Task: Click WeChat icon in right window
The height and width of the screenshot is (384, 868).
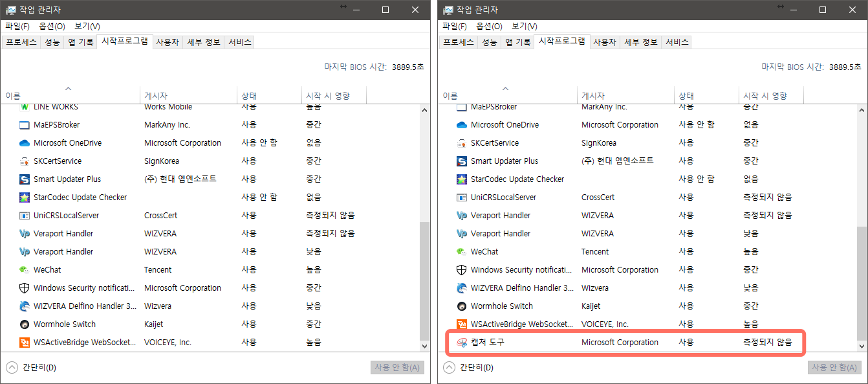Action: click(462, 252)
